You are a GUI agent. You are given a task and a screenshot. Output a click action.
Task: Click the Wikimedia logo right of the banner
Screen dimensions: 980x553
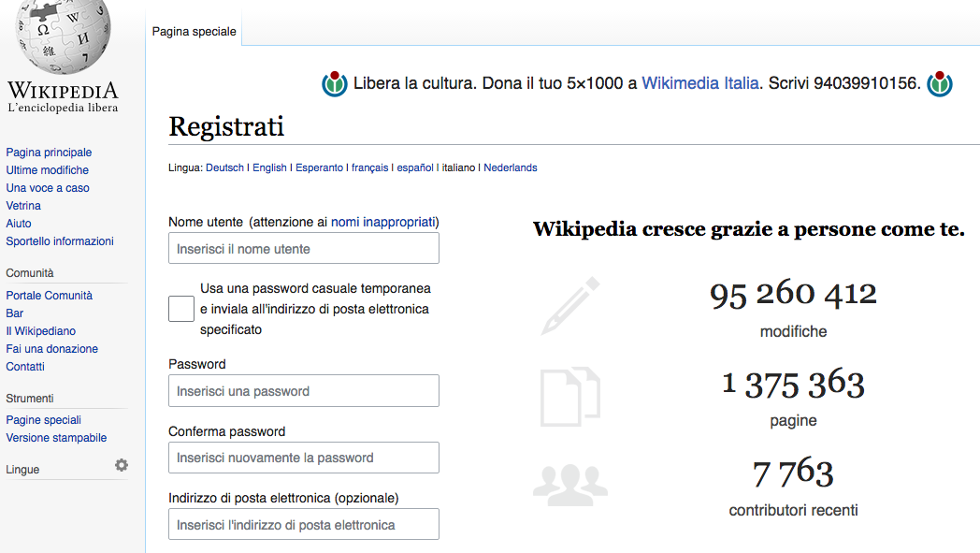940,84
